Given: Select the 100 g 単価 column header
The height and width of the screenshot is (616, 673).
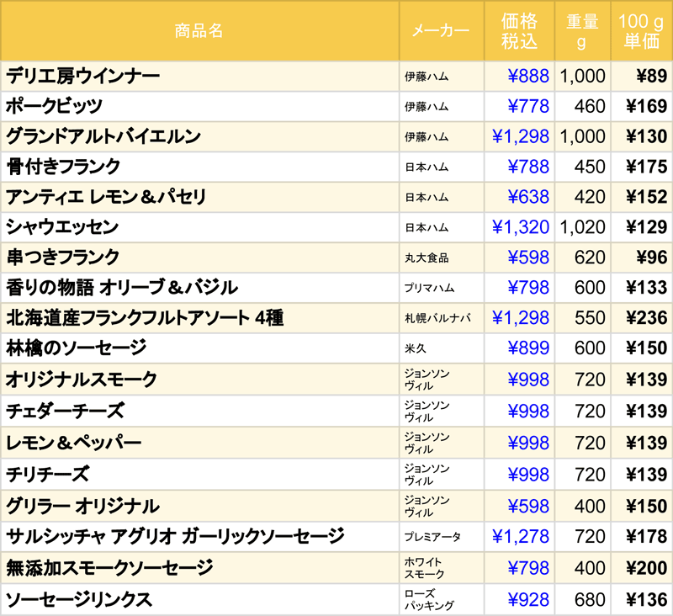Looking at the screenshot, I should [641, 31].
